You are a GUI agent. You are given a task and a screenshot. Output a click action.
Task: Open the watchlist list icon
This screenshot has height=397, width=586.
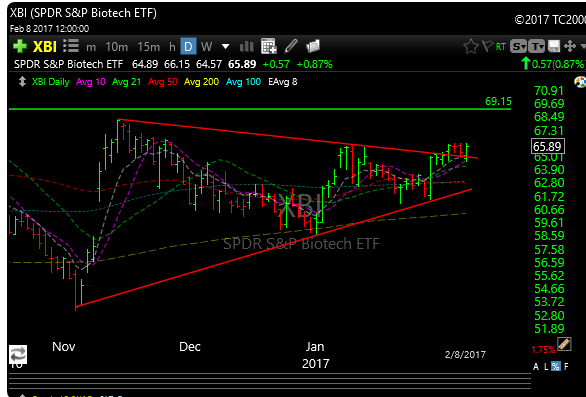[x=71, y=46]
